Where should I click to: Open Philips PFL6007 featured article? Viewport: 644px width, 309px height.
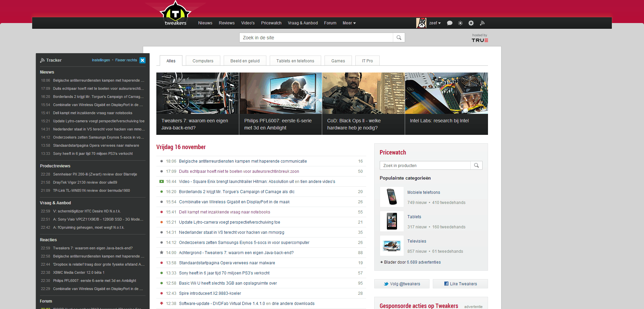(x=281, y=104)
